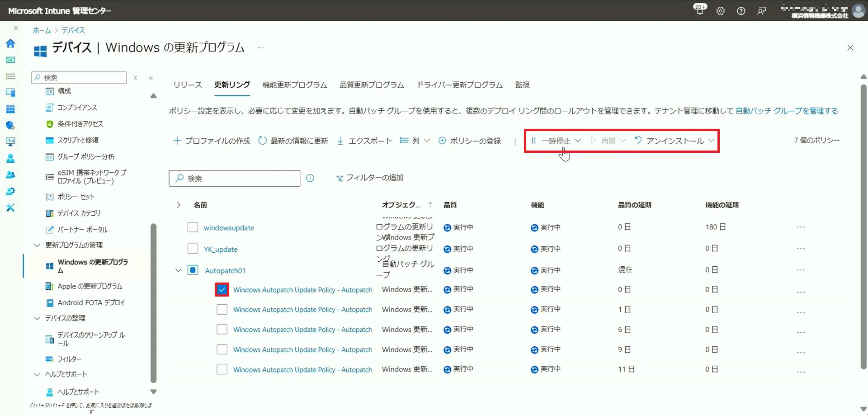
Task: Open Devices icon in rail
Action: coord(10,93)
